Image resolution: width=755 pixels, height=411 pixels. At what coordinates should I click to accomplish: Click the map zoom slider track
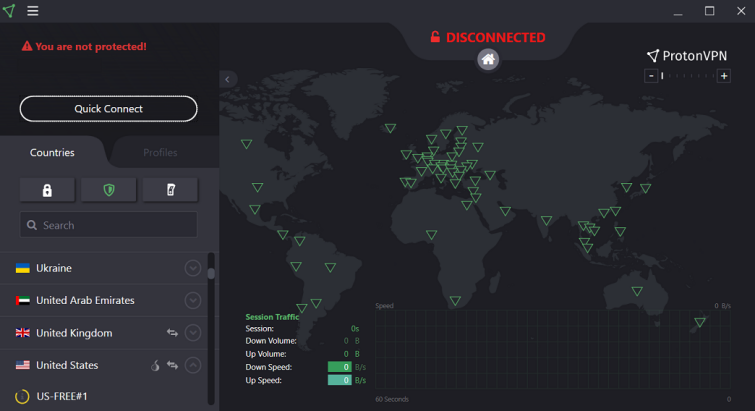pos(688,76)
